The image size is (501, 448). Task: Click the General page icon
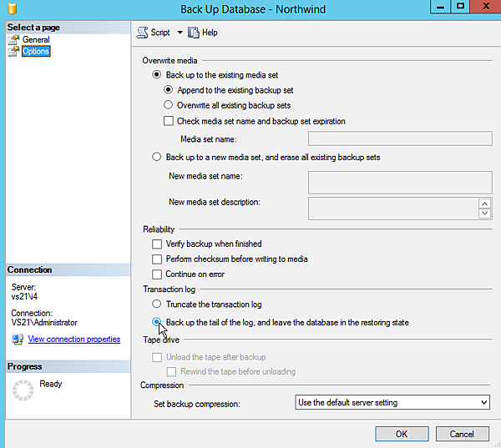pyautogui.click(x=13, y=39)
